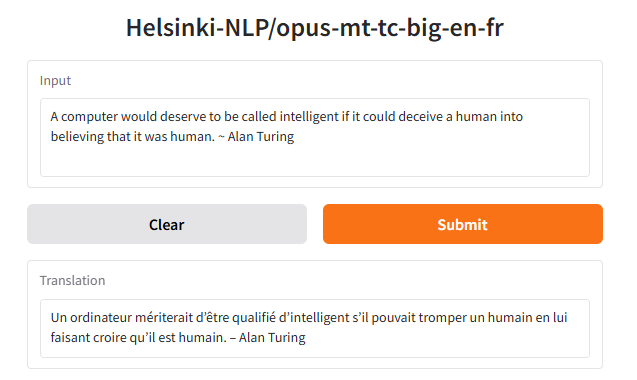The width and height of the screenshot is (637, 380).
Task: Click the Input field label
Action: 55,80
